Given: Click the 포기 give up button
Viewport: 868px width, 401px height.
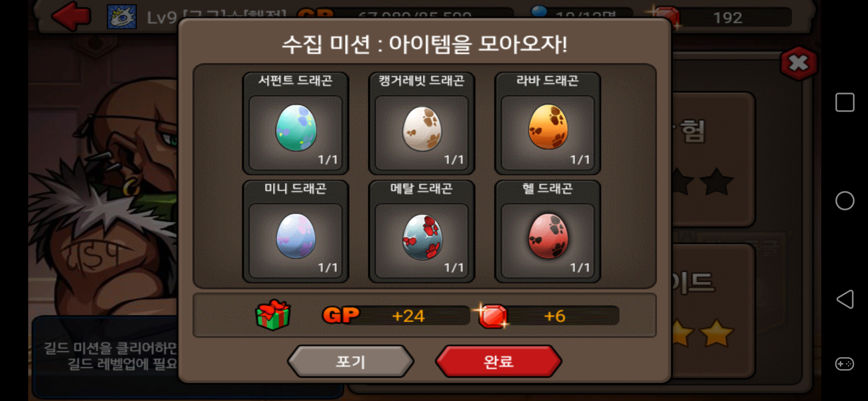Looking at the screenshot, I should coord(351,361).
